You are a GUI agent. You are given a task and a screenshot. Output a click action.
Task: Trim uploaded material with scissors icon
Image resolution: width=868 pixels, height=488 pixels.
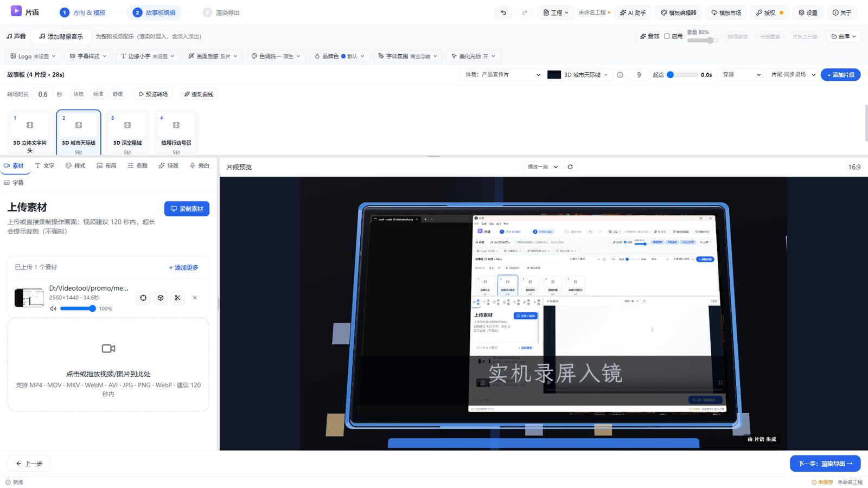pyautogui.click(x=177, y=298)
